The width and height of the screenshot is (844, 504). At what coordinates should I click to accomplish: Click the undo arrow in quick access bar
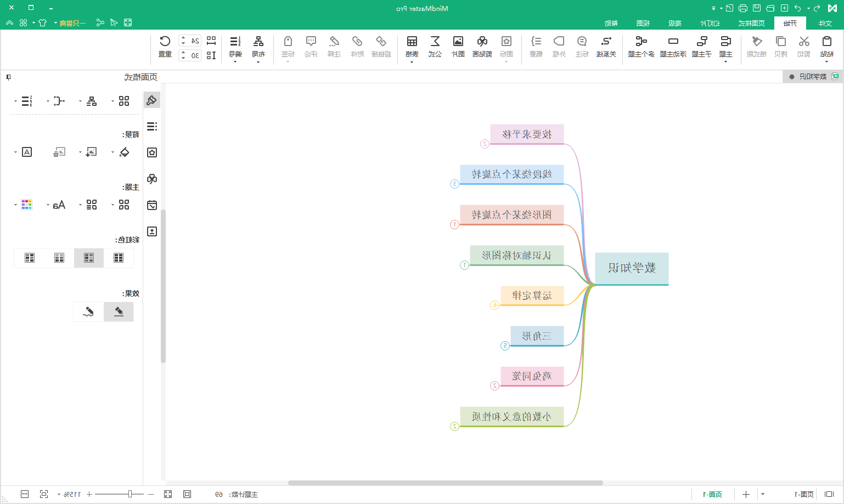click(797, 8)
